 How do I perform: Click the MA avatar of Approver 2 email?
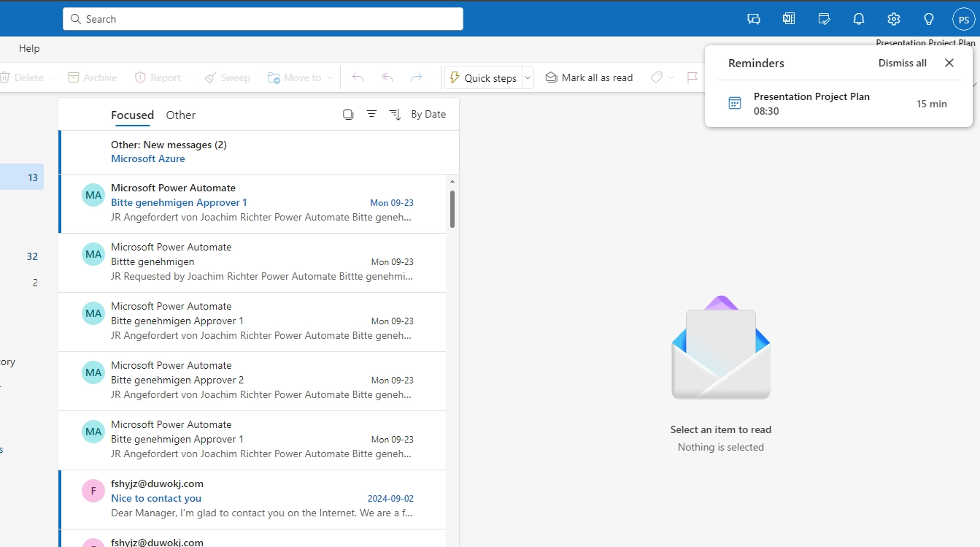click(x=93, y=372)
